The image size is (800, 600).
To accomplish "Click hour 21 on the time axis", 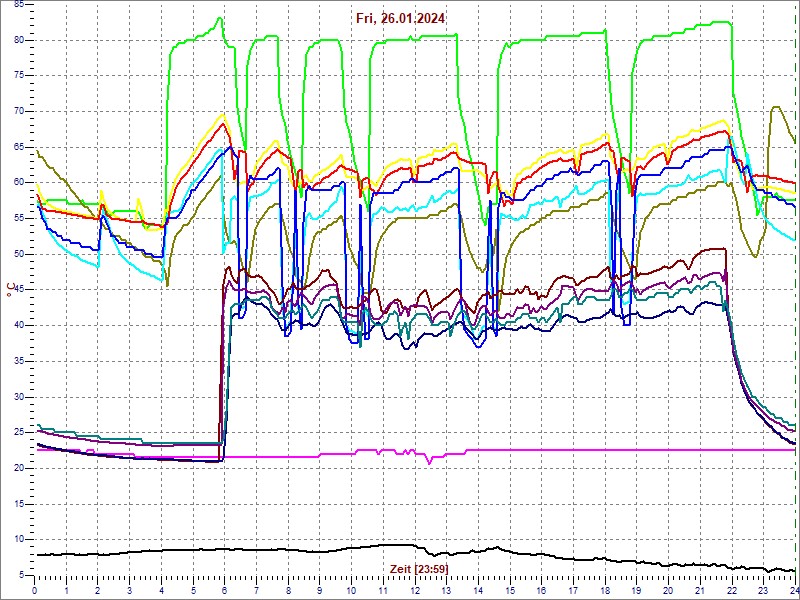I will point(700,590).
